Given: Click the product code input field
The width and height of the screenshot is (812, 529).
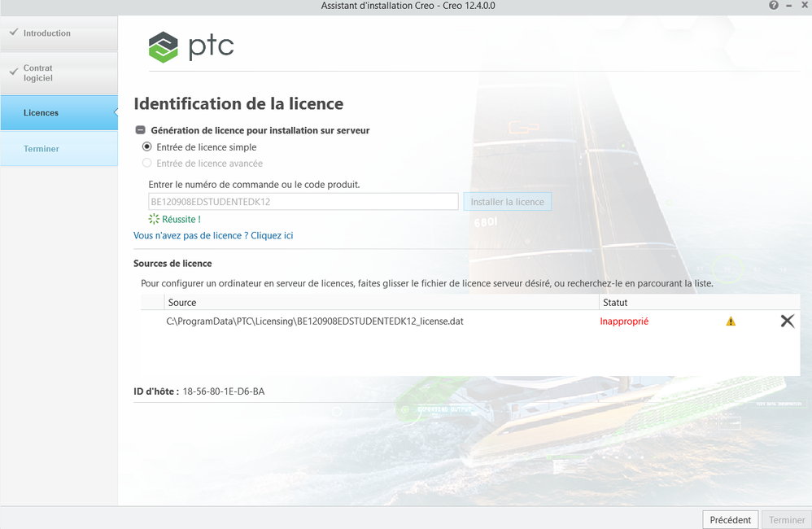Looking at the screenshot, I should tap(303, 202).
